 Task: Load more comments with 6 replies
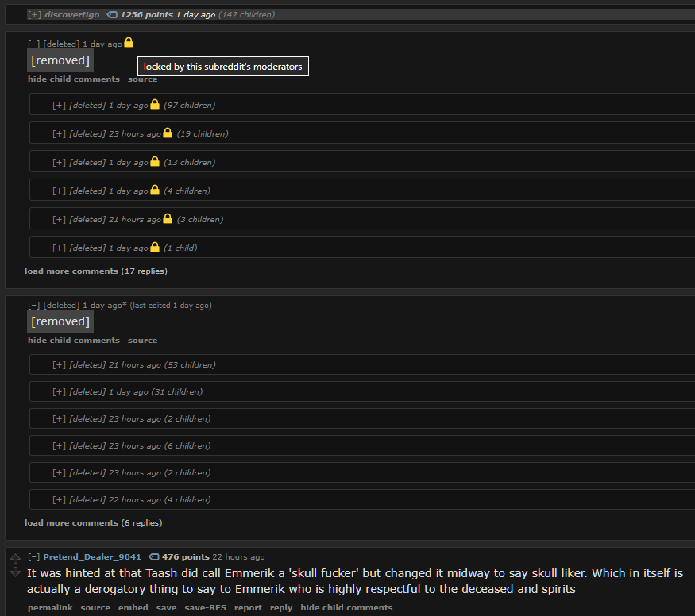pos(93,523)
